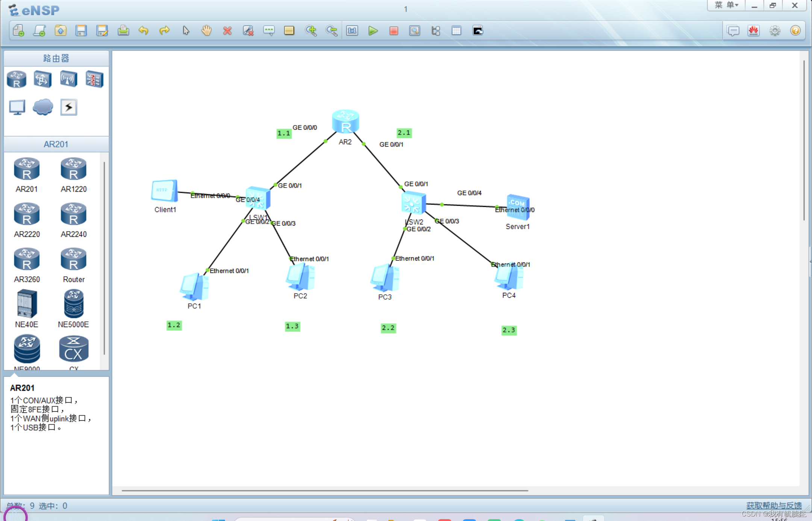Open the 获取帮助与反馈 link
Image resolution: width=812 pixels, height=521 pixels.
(x=774, y=506)
